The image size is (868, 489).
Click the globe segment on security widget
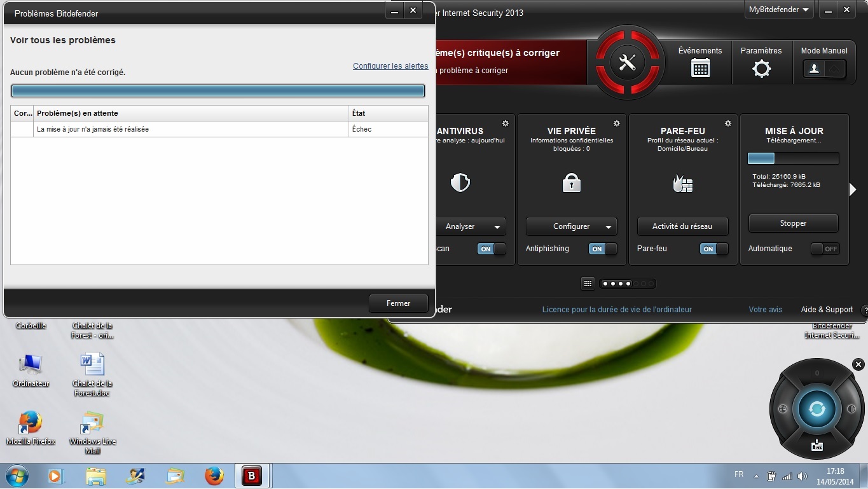(x=782, y=409)
